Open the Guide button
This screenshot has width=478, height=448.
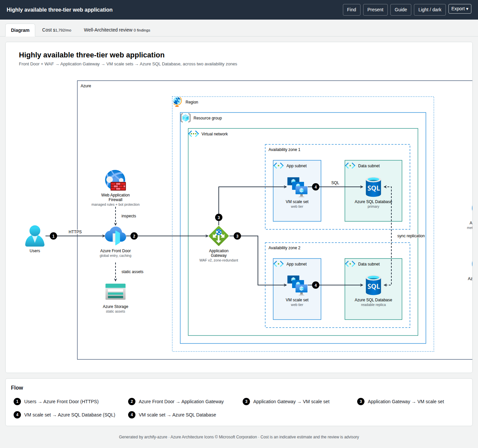click(x=401, y=10)
